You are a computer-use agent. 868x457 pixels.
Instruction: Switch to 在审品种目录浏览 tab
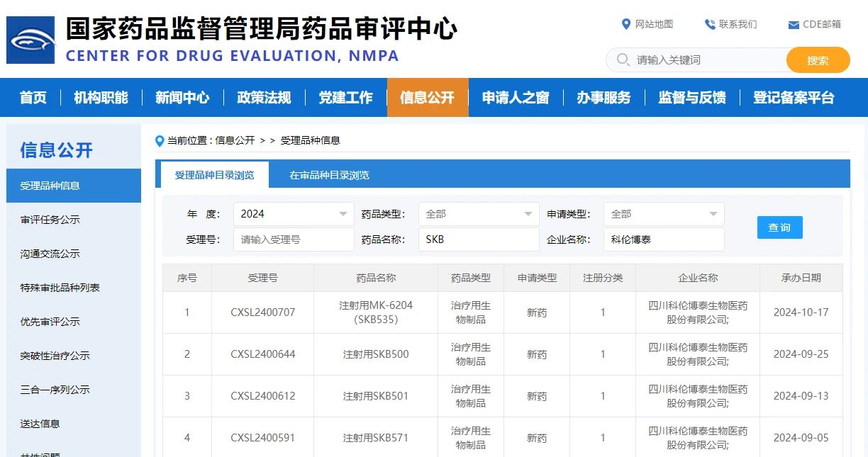pyautogui.click(x=329, y=175)
